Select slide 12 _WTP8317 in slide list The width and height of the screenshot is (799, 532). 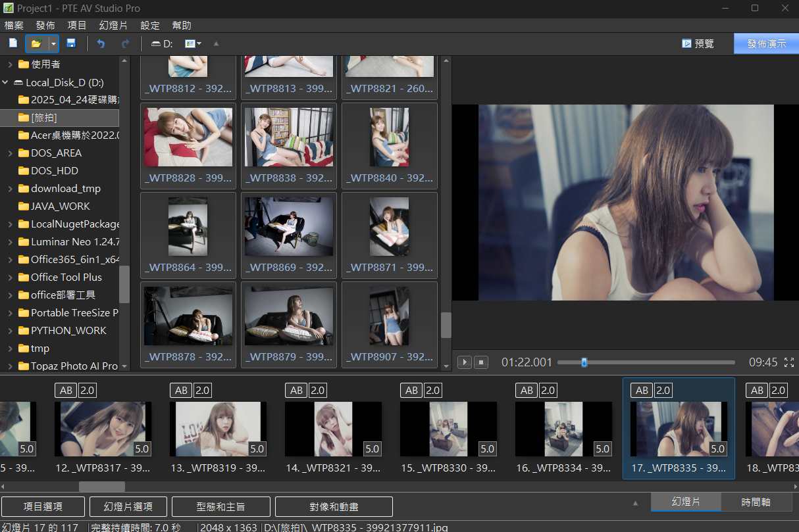pyautogui.click(x=103, y=429)
